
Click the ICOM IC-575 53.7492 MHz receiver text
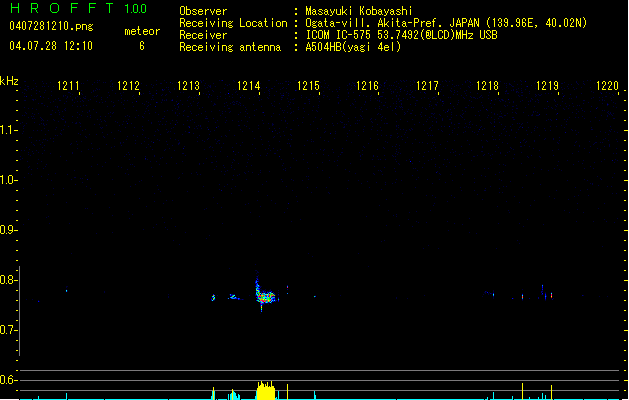point(402,35)
